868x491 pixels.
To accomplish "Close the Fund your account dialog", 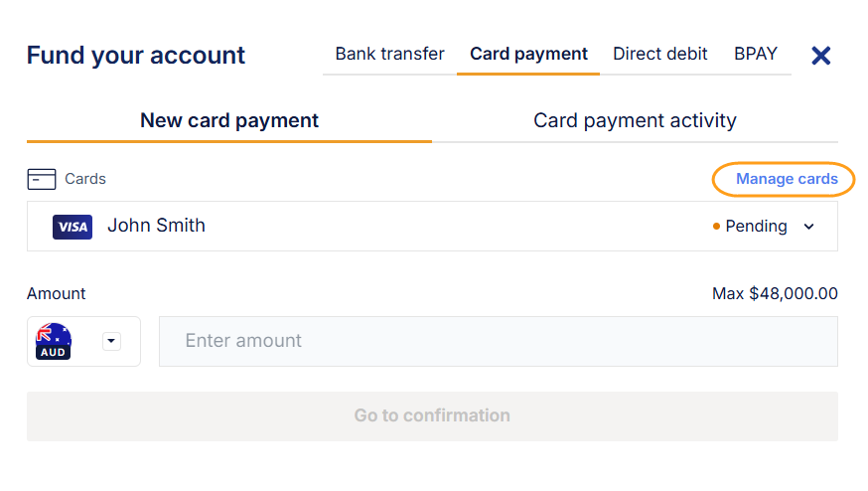I will pos(821,56).
